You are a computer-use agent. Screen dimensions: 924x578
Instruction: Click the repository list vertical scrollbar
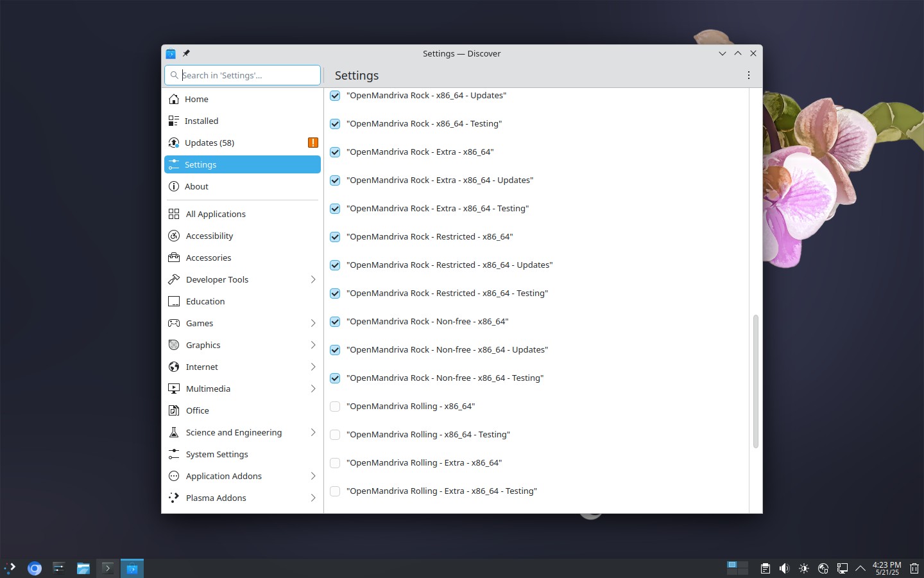point(755,381)
